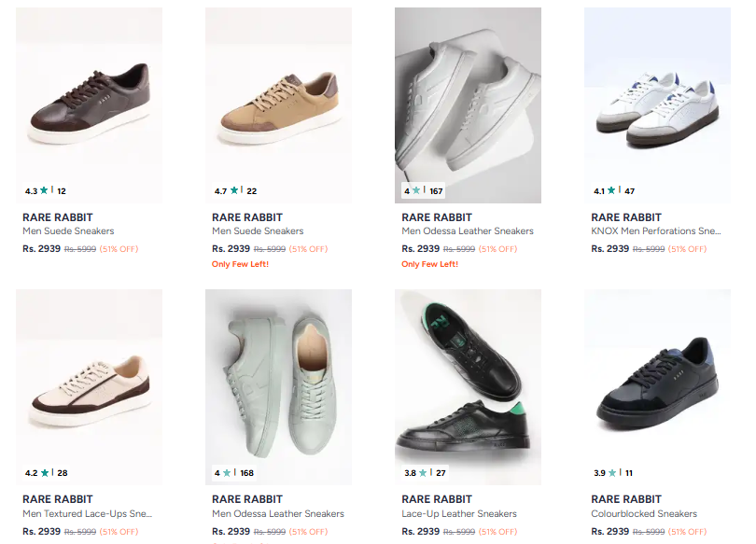756x544 pixels.
Task: Click the star icon beside the 4.1 rating
Action: [x=611, y=190]
